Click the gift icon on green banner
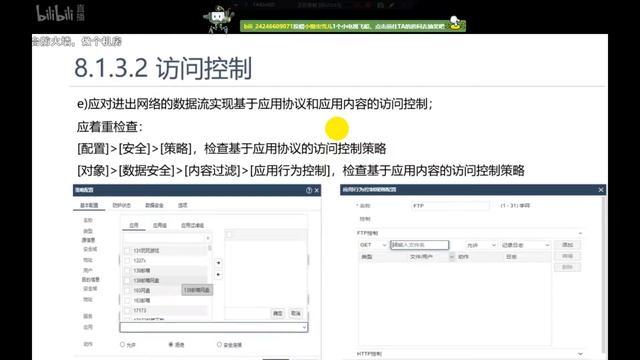Viewport: 640px width, 360px height. pyautogui.click(x=455, y=23)
